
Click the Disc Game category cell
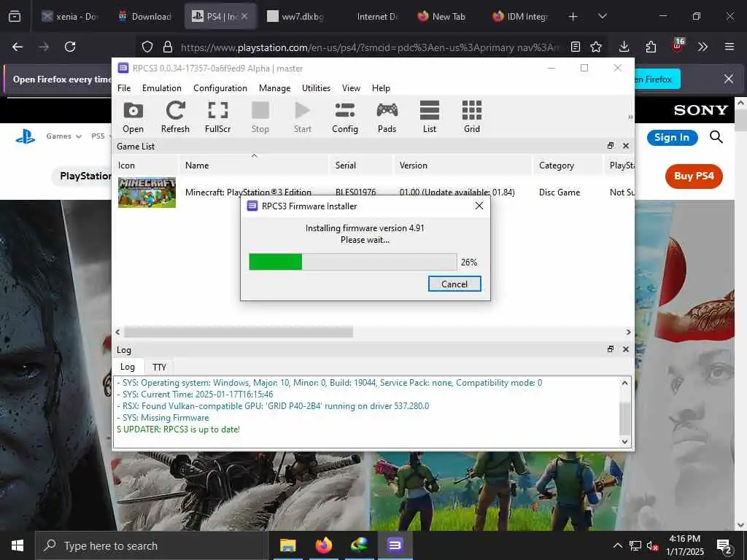click(x=560, y=192)
